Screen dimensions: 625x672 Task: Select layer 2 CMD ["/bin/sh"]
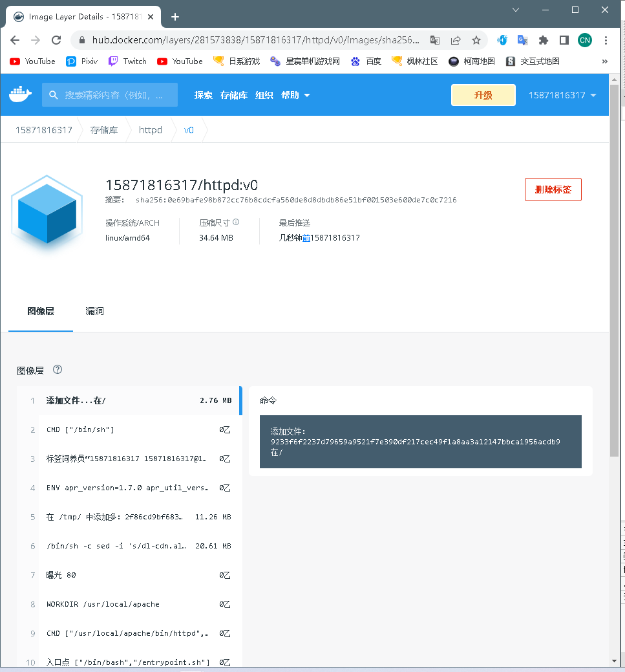point(129,430)
